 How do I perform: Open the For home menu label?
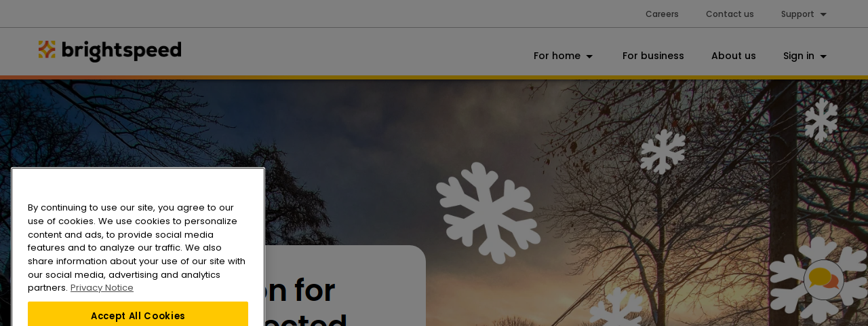[557, 56]
